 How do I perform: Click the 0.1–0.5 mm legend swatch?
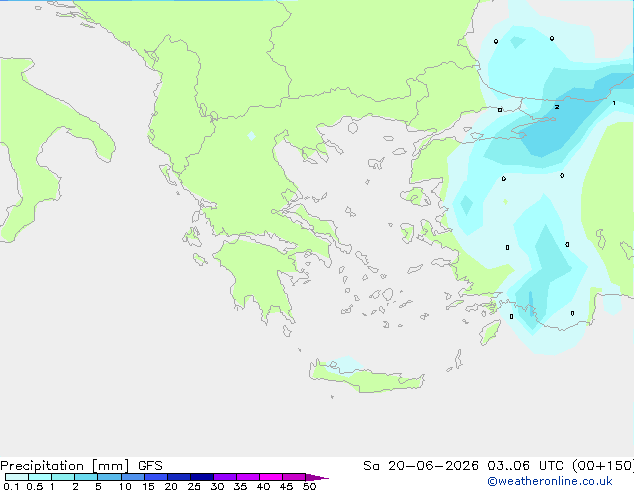[17, 477]
